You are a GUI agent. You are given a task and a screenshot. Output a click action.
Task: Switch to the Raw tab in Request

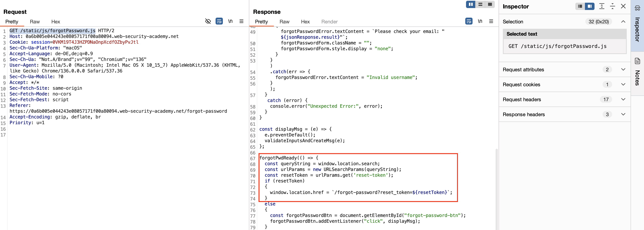tap(35, 22)
